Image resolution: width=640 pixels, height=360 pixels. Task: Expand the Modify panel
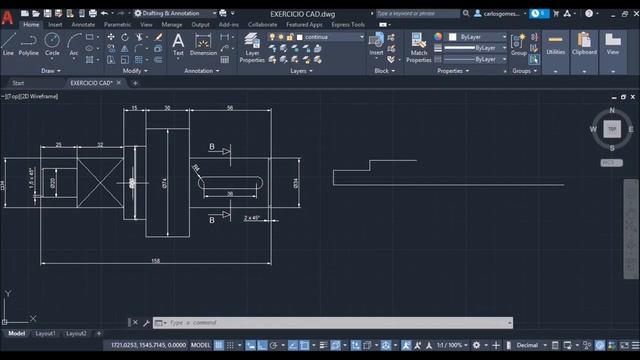pos(135,71)
